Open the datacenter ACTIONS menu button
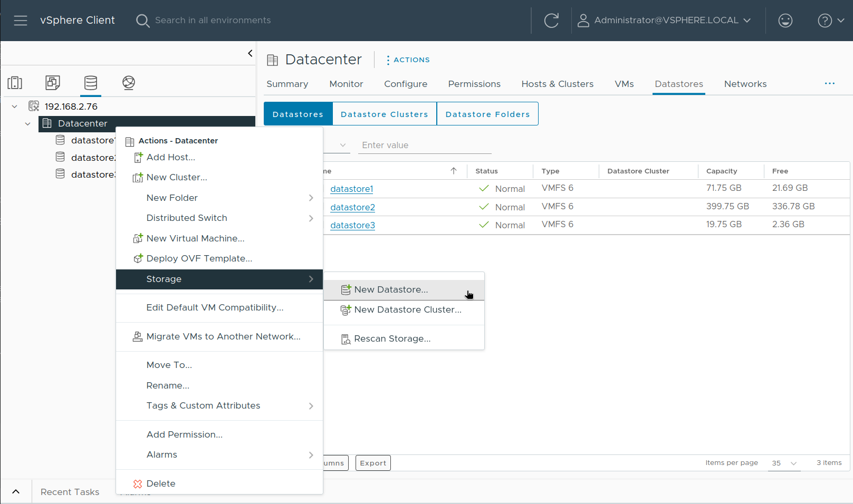This screenshot has width=853, height=504. (x=408, y=60)
